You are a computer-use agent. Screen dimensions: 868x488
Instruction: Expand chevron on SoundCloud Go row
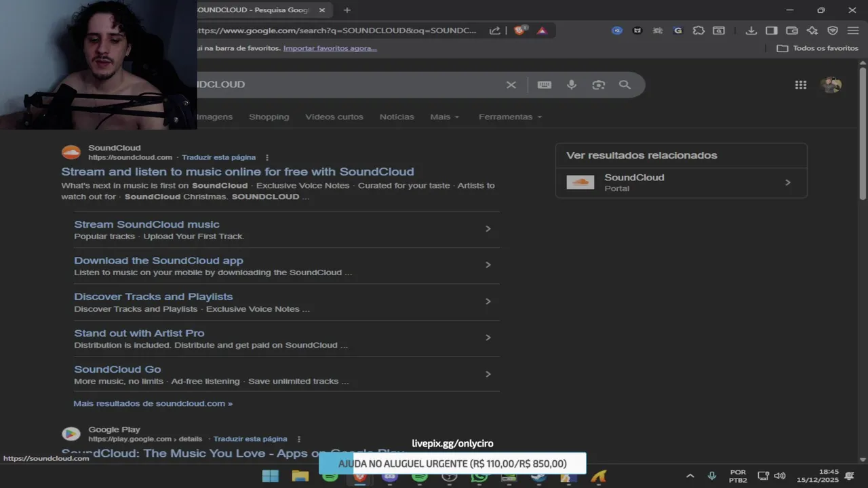[x=488, y=374]
